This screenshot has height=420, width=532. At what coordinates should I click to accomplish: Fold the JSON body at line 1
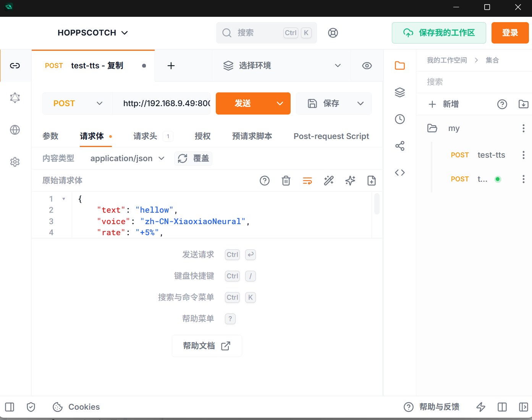click(64, 199)
